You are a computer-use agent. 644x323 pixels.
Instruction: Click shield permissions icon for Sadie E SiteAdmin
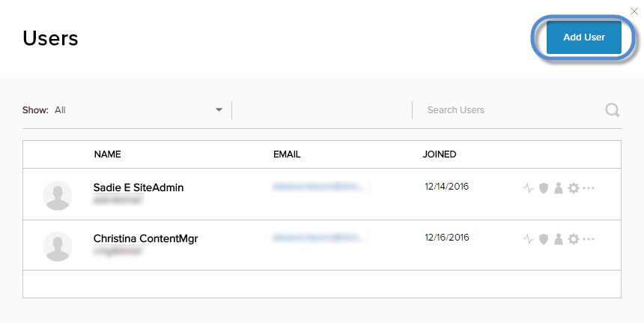pyautogui.click(x=544, y=188)
